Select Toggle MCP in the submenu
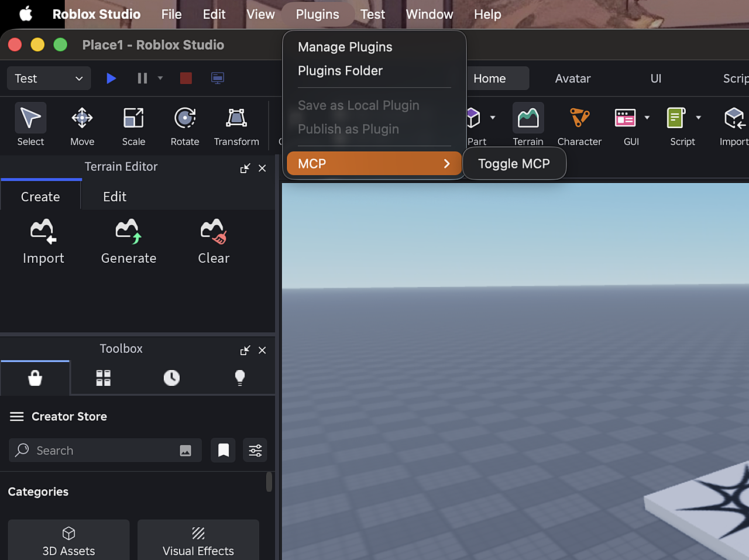This screenshot has width=749, height=560. point(514,164)
